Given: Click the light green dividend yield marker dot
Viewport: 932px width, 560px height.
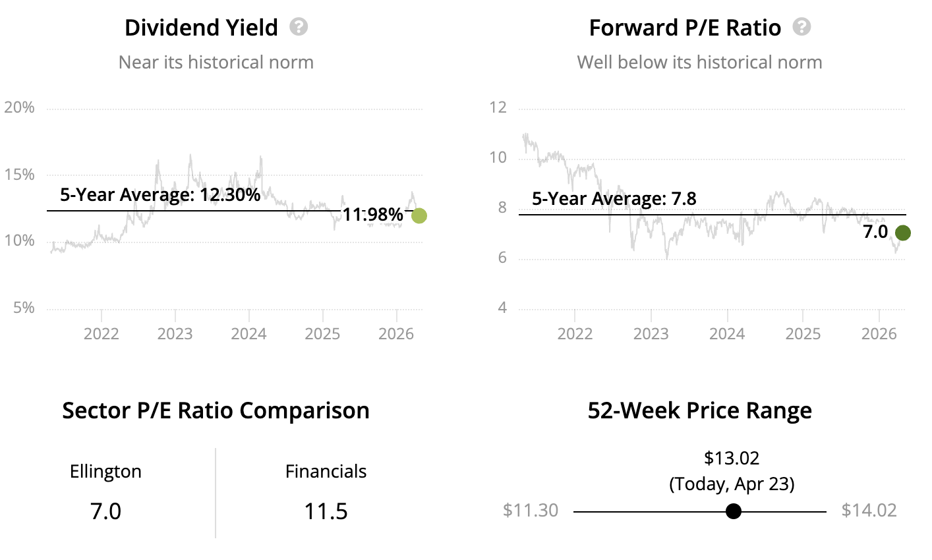Looking at the screenshot, I should click(x=419, y=215).
